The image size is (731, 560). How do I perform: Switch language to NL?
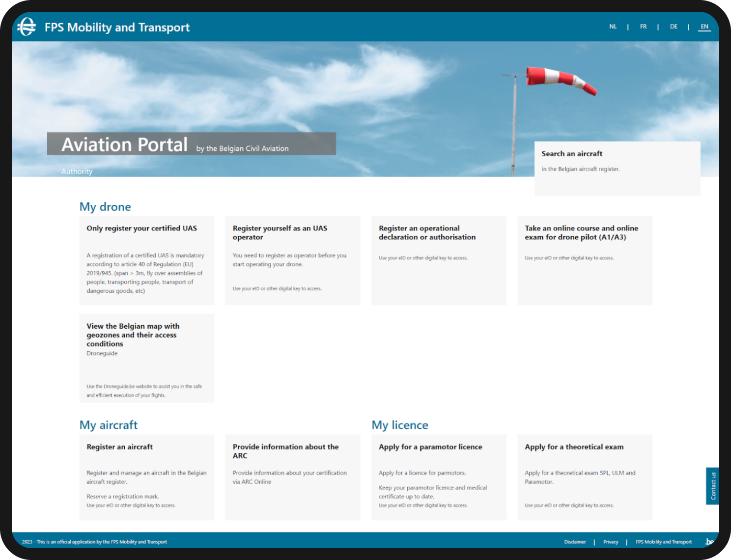tap(613, 27)
